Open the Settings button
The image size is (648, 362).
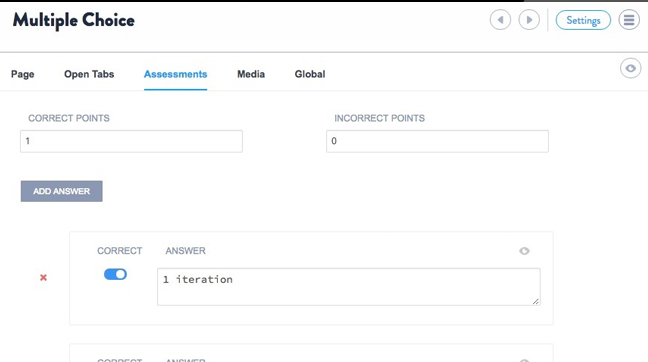583,20
